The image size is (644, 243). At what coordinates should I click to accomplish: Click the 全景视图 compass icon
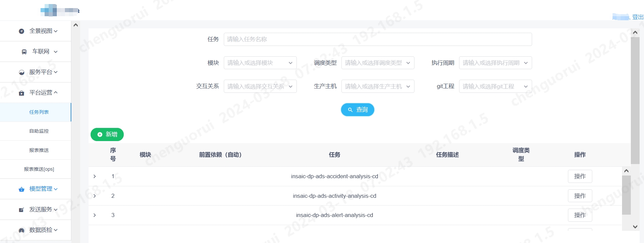22,31
